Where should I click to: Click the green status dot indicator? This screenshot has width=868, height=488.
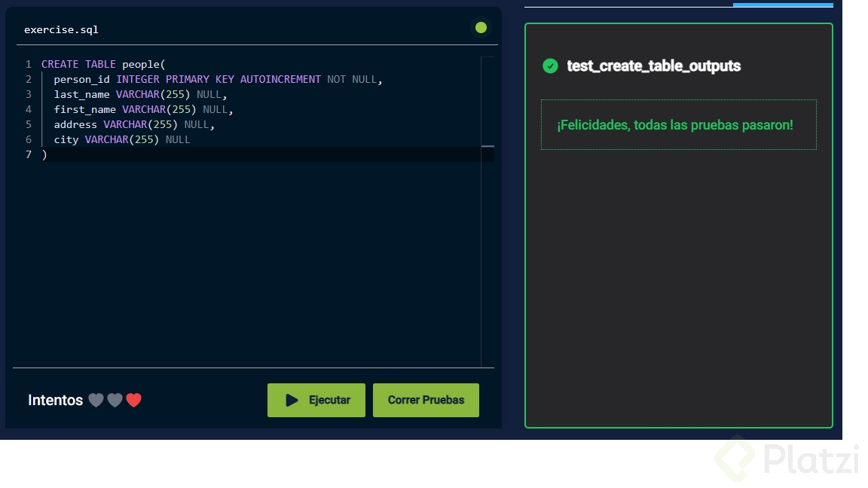[481, 28]
